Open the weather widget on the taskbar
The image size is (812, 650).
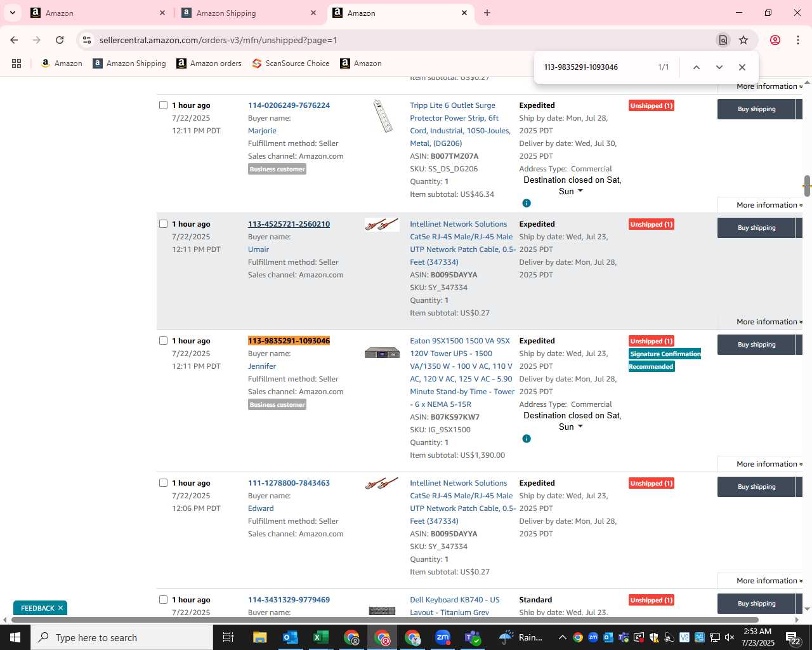pos(521,637)
